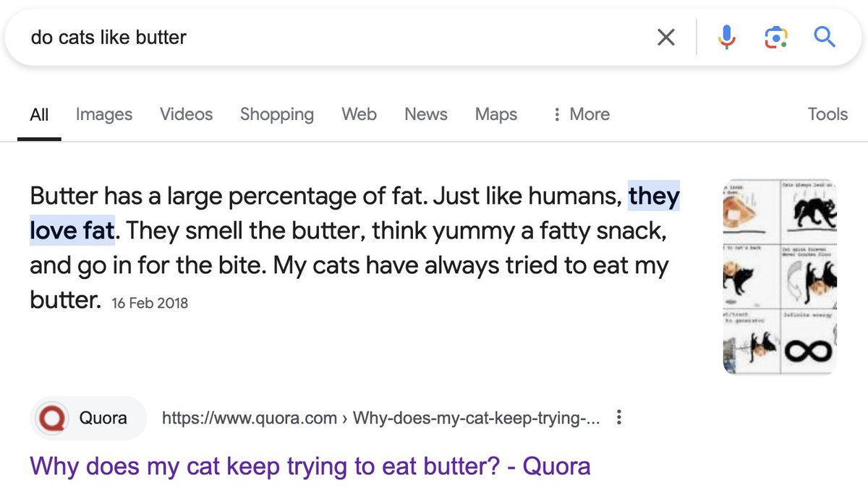868x490 pixels.
Task: Start voice search with microphone icon
Action: tap(727, 37)
